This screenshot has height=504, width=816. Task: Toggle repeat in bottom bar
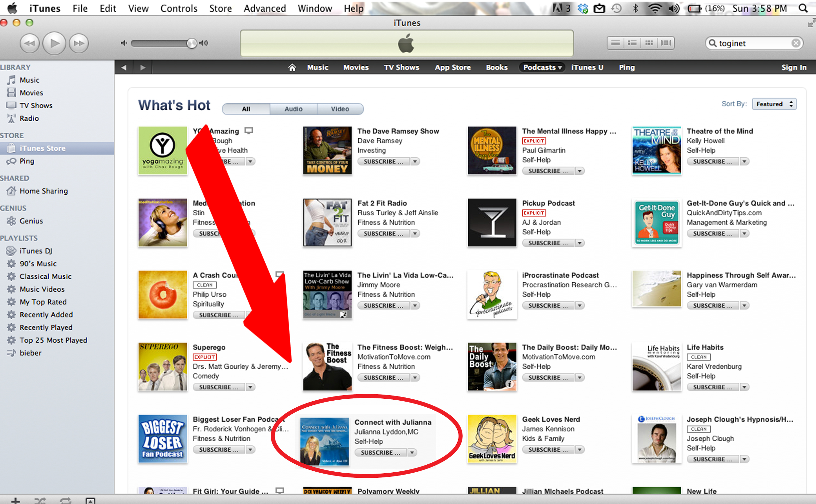pos(65,500)
